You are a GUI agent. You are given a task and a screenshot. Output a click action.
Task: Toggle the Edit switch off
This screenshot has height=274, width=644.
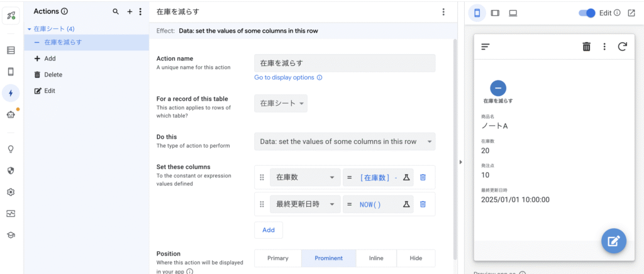click(586, 13)
